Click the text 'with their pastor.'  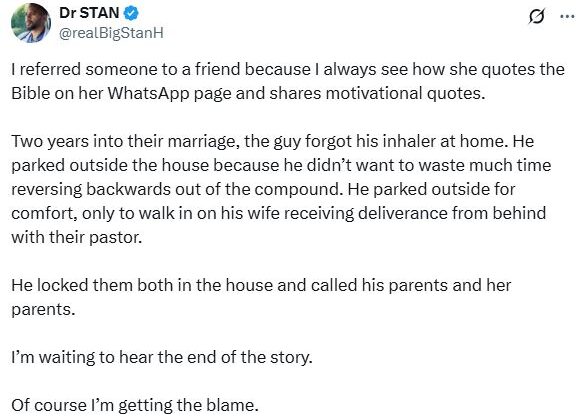[77, 237]
